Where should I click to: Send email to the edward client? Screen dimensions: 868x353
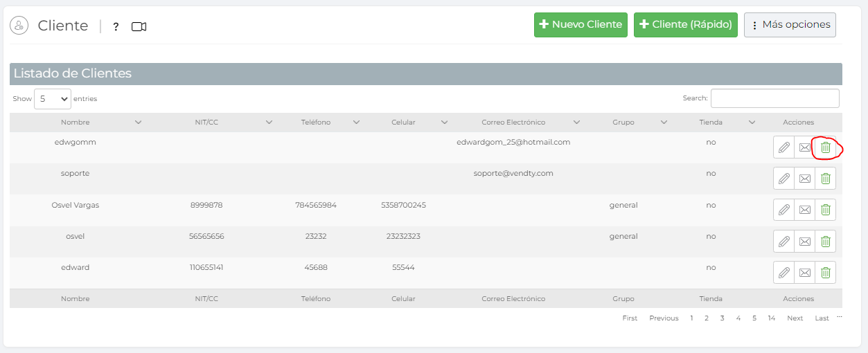click(804, 272)
